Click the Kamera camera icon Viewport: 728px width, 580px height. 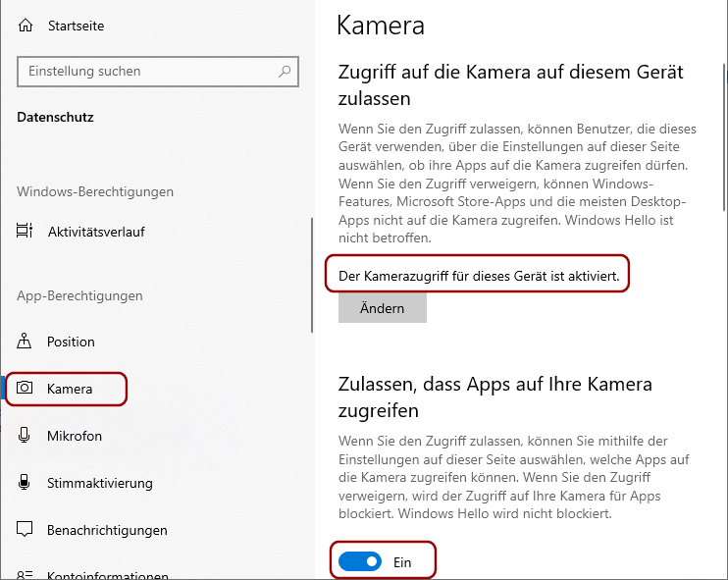pos(25,388)
